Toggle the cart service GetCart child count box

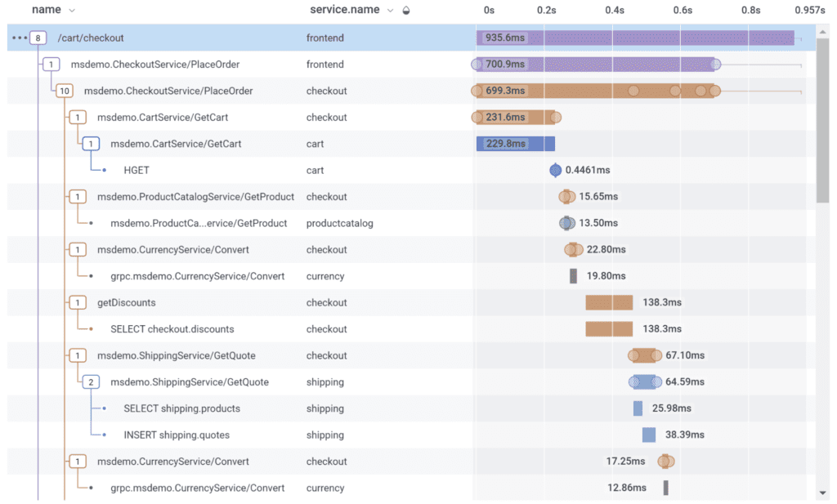click(91, 144)
